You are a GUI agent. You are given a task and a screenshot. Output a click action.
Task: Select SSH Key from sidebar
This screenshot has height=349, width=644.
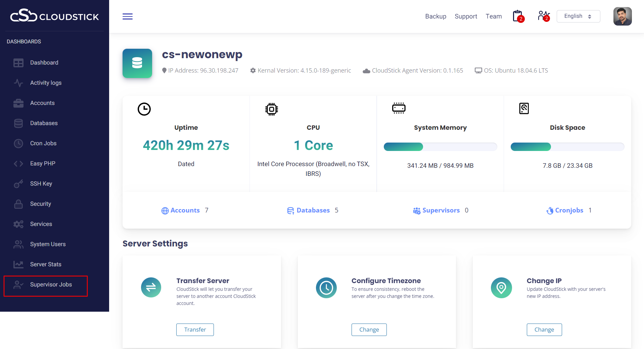pyautogui.click(x=41, y=184)
